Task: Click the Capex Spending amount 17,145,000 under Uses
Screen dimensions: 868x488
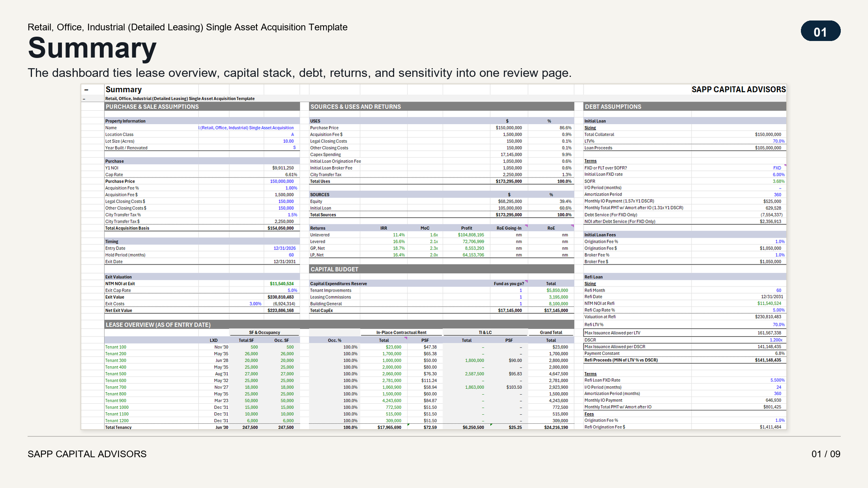Action: point(511,155)
